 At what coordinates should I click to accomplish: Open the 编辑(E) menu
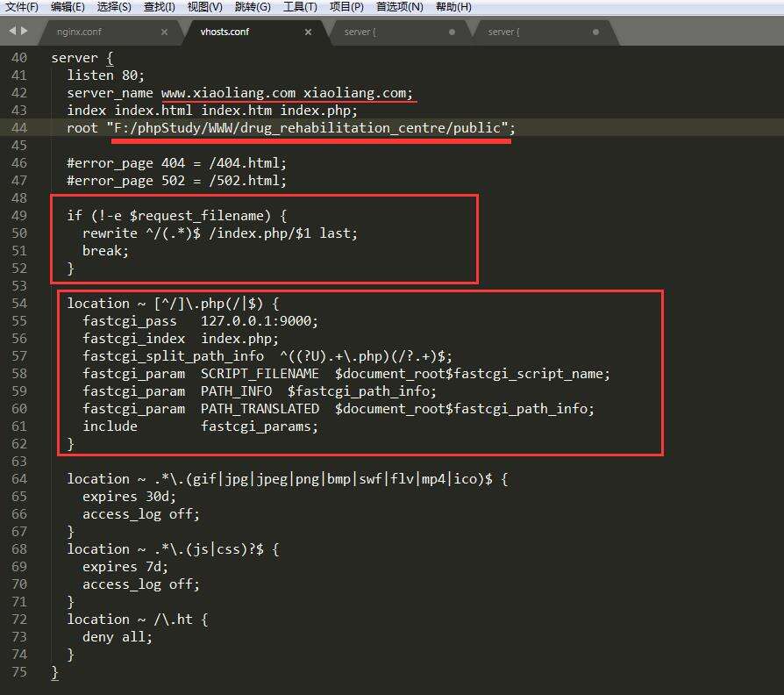coord(68,7)
